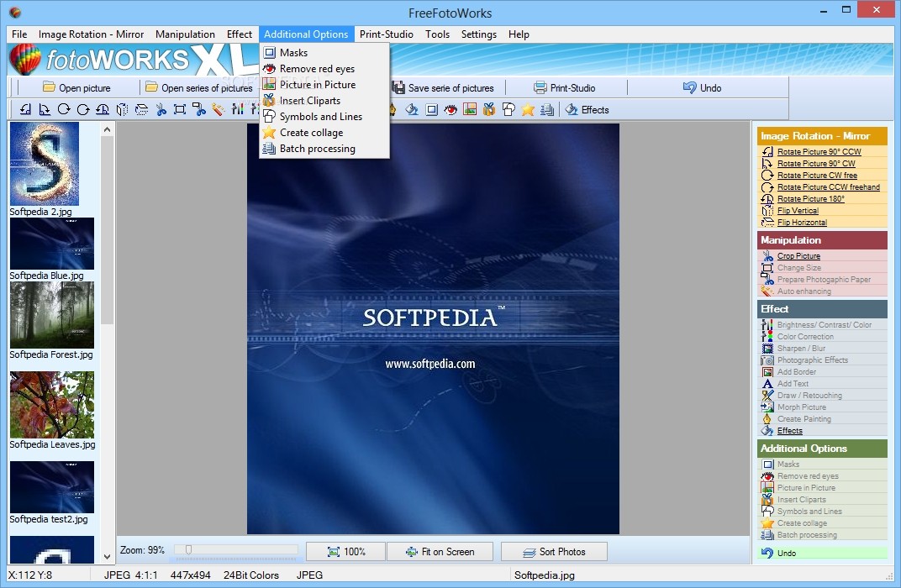Choose Create collage in dropdown menu
Viewport: 901px width, 588px height.
click(324, 133)
